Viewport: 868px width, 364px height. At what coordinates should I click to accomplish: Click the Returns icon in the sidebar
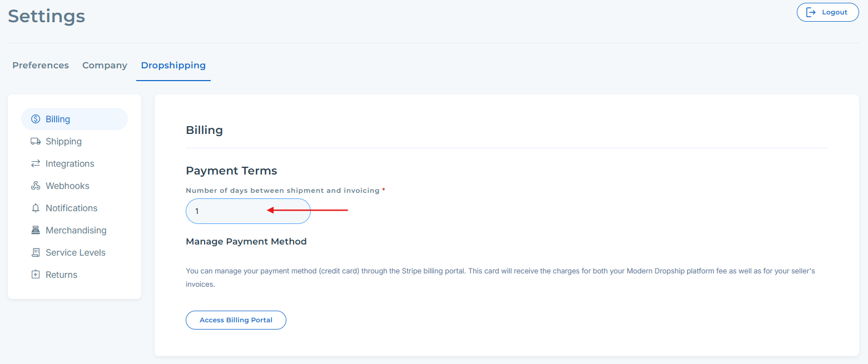tap(36, 275)
